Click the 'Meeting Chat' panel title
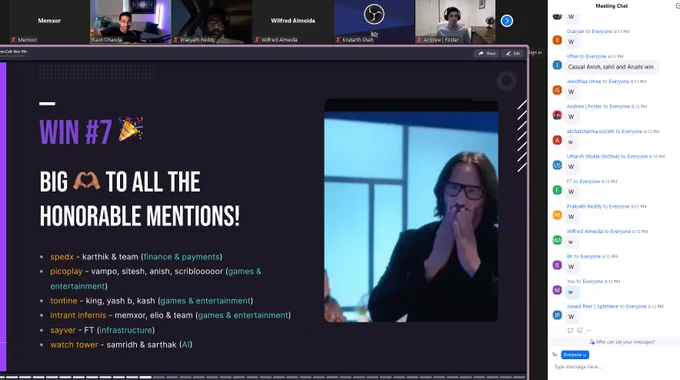 pyautogui.click(x=611, y=6)
